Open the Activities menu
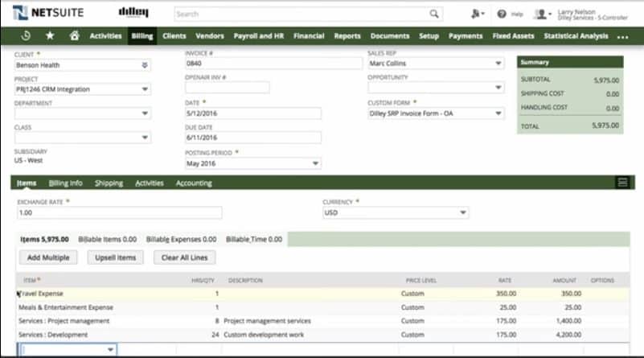 pos(105,36)
